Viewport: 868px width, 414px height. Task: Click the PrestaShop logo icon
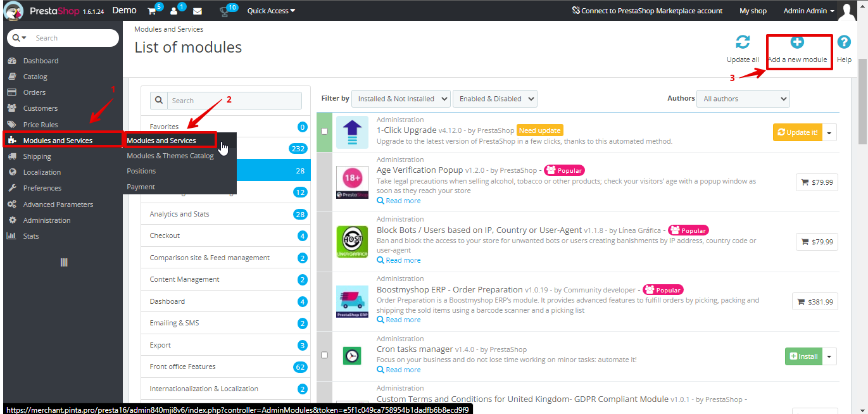pyautogui.click(x=13, y=11)
